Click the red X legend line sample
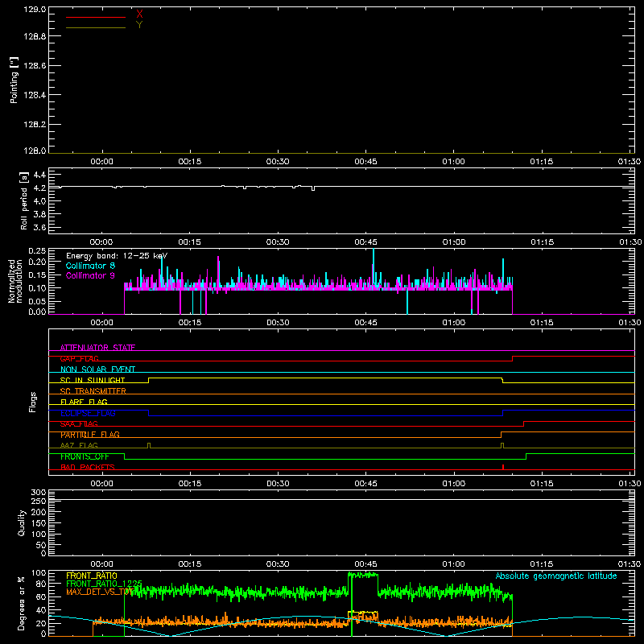The width and height of the screenshot is (644, 644). click(x=96, y=17)
